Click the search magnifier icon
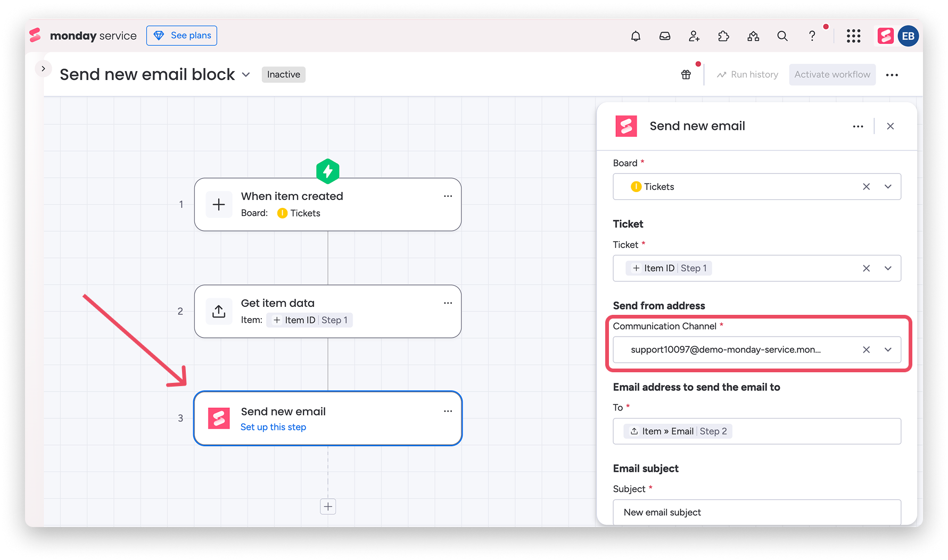948x560 pixels. tap(782, 36)
